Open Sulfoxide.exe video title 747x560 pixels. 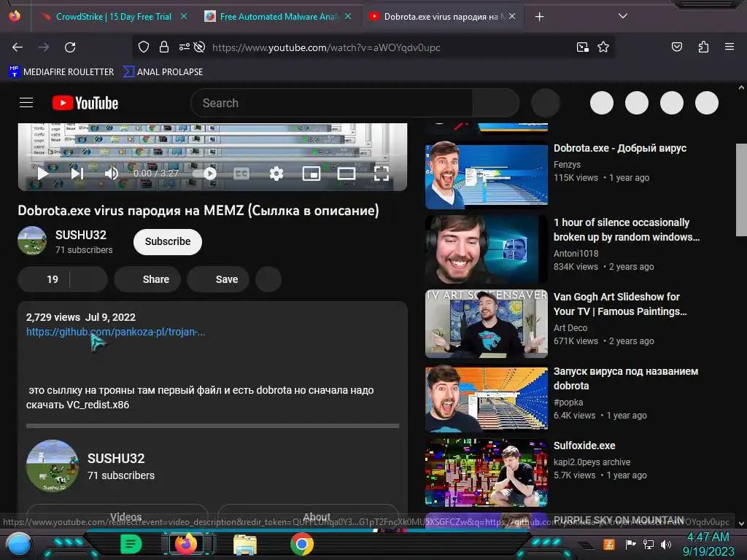point(584,446)
